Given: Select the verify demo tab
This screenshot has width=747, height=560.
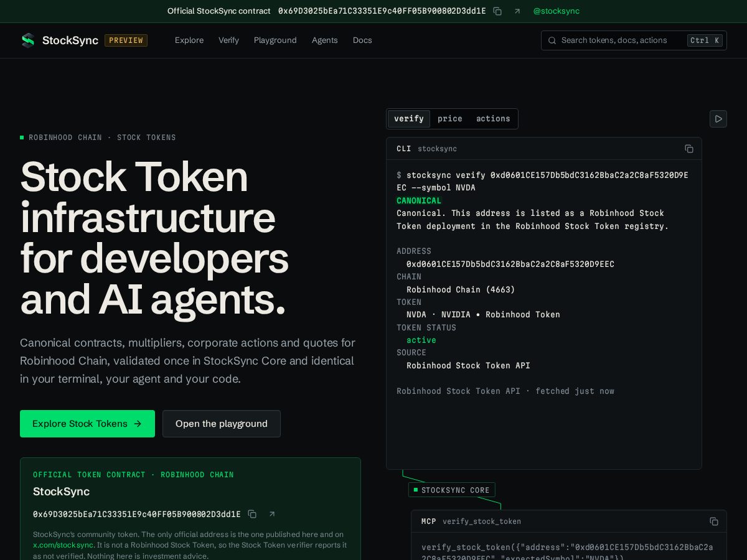Looking at the screenshot, I should tap(409, 119).
